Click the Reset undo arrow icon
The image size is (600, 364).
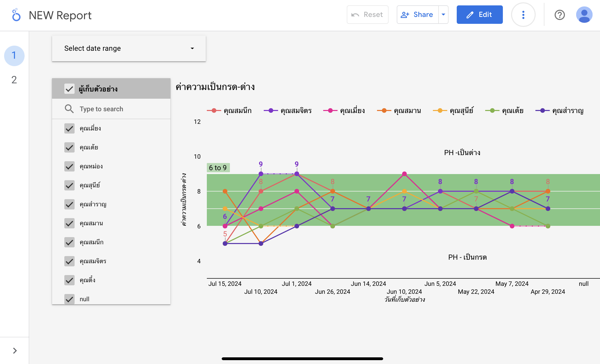pyautogui.click(x=355, y=15)
